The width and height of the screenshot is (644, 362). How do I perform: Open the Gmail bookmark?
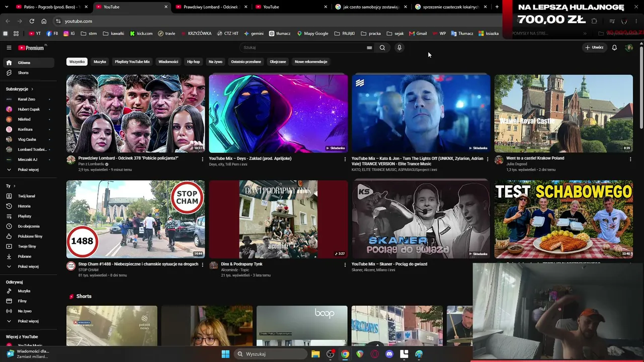pyautogui.click(x=418, y=34)
